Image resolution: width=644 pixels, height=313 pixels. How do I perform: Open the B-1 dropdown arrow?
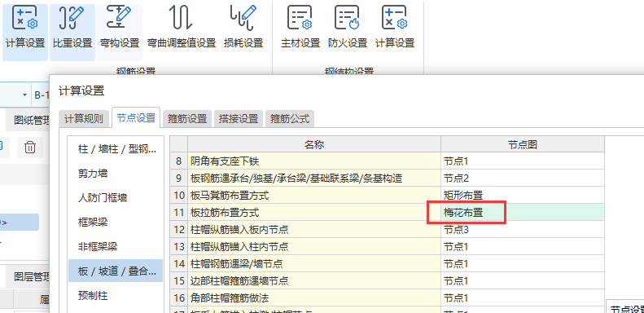tap(24, 95)
